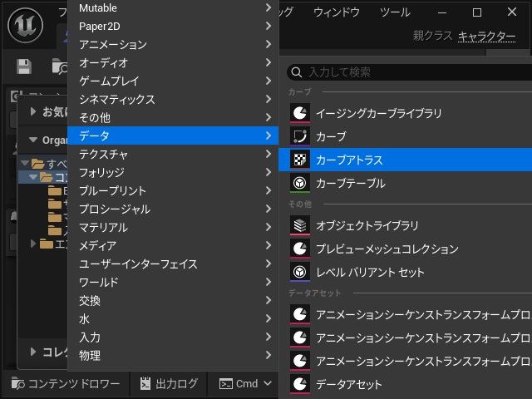Image resolution: width=532 pixels, height=399 pixels.
Task: Open the ゲームプレイ submenu
Action: point(173,81)
